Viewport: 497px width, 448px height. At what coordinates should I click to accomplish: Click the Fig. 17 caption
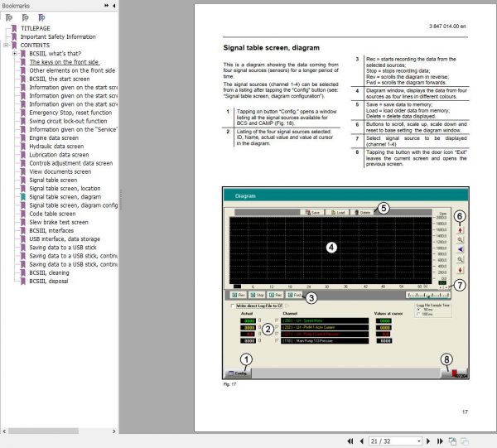[x=229, y=384]
